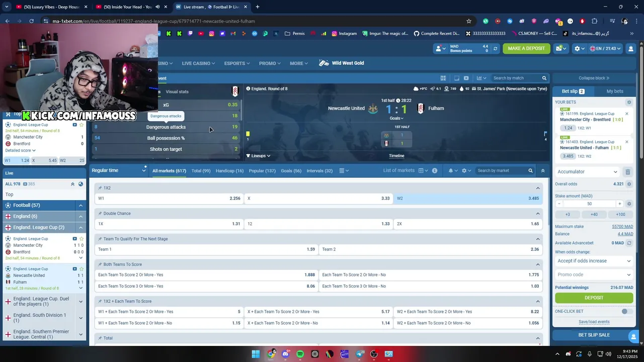Open the LIVE CASINO menu
Image resolution: width=644 pixels, height=362 pixels.
tap(198, 63)
